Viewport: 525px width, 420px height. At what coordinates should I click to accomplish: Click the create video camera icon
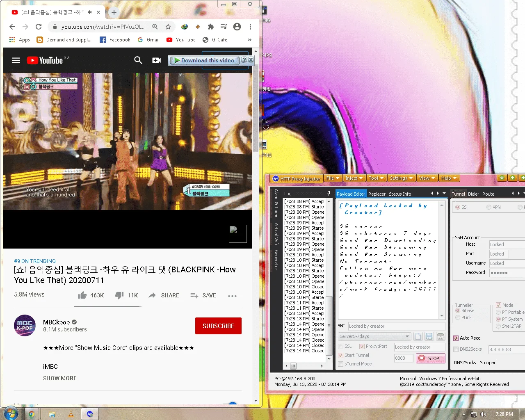156,60
